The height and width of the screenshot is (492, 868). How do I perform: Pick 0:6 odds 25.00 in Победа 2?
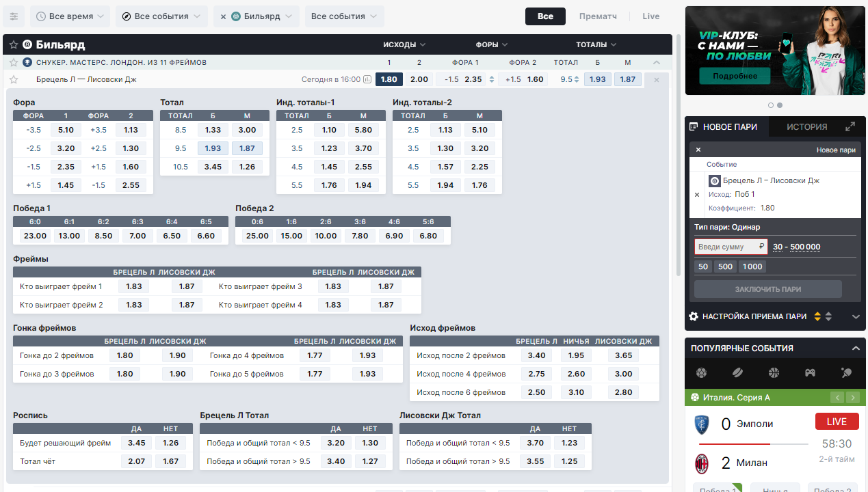pos(257,236)
